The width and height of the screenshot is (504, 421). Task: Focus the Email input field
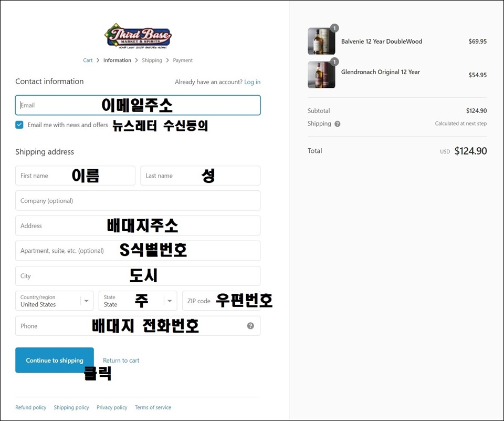(138, 105)
